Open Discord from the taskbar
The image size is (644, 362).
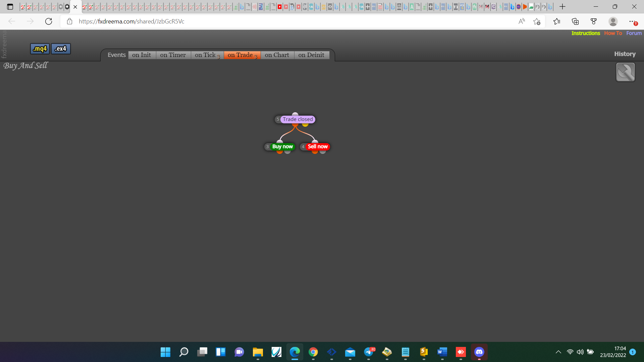pos(479,352)
